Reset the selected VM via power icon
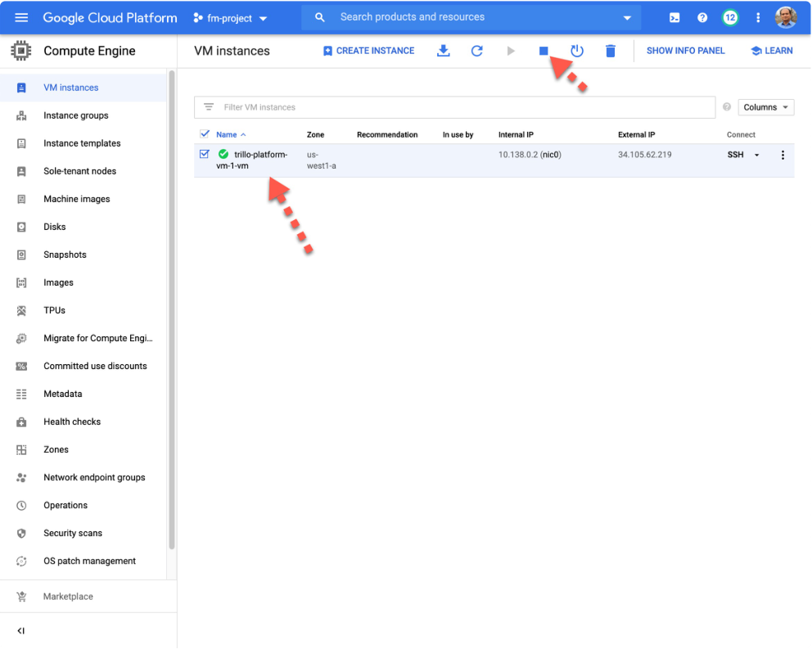Screen dimensions: 812x649 tap(577, 51)
